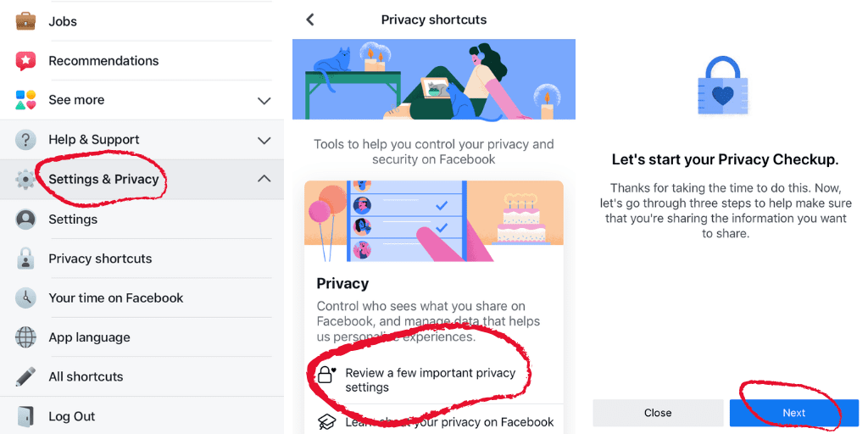Click the Help & Support question mark icon
The height and width of the screenshot is (434, 868).
(x=26, y=140)
